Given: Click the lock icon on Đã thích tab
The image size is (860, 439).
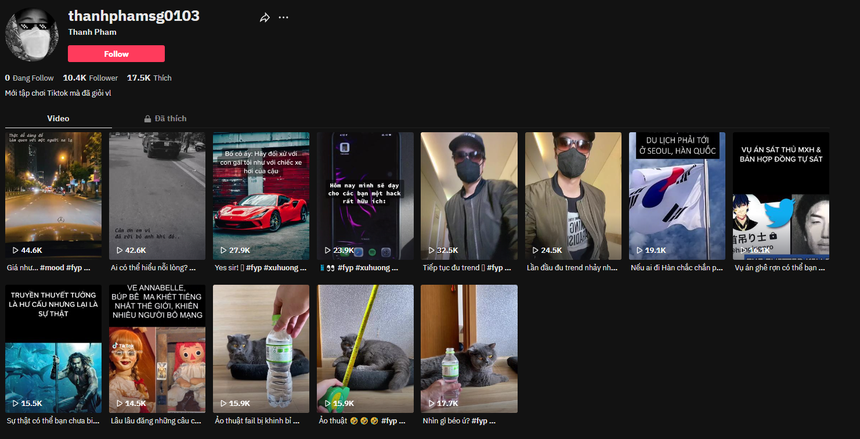Looking at the screenshot, I should pos(148,118).
